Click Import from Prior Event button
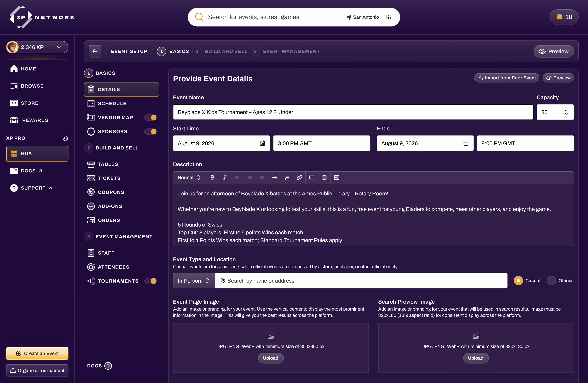Viewport: 588px width, 383px height. (507, 78)
